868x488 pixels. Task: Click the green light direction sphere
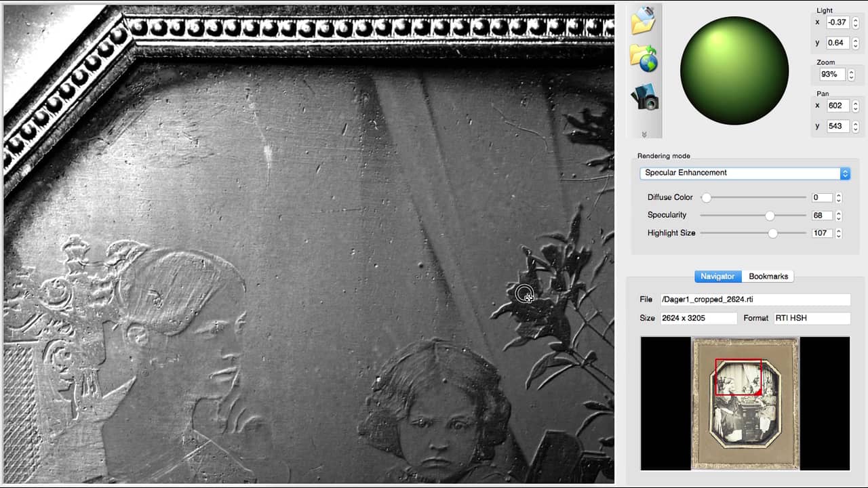pos(734,70)
